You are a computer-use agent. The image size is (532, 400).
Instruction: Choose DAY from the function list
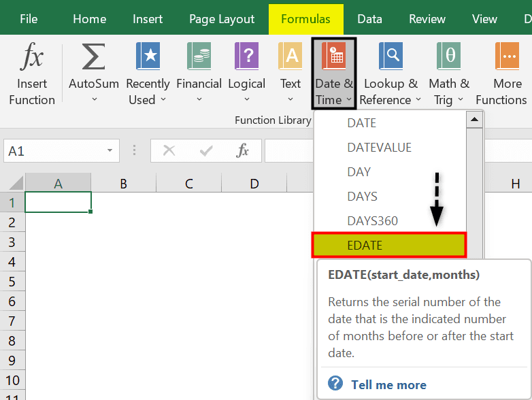coord(390,172)
